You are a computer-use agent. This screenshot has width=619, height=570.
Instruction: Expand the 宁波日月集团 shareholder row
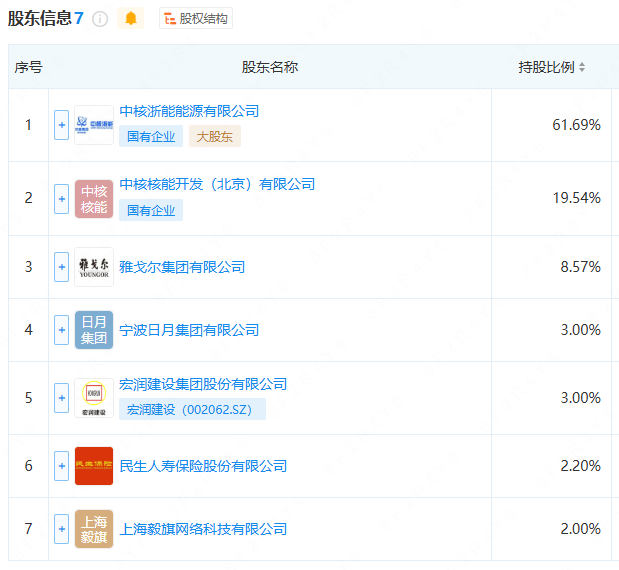(x=61, y=330)
